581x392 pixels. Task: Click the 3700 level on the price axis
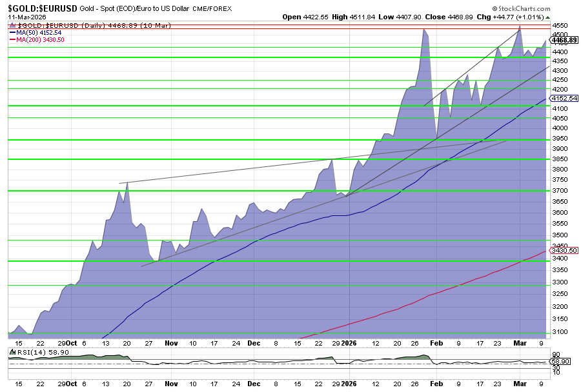pyautogui.click(x=559, y=191)
